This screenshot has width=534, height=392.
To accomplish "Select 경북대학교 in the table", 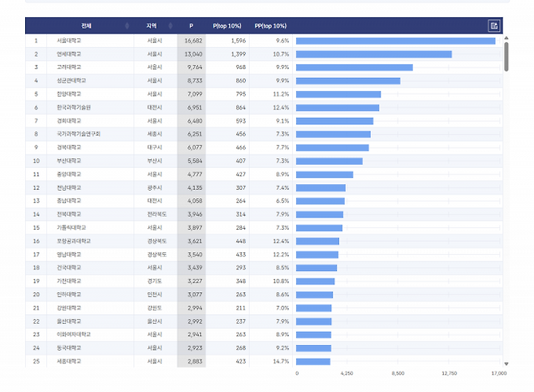I will point(69,148).
